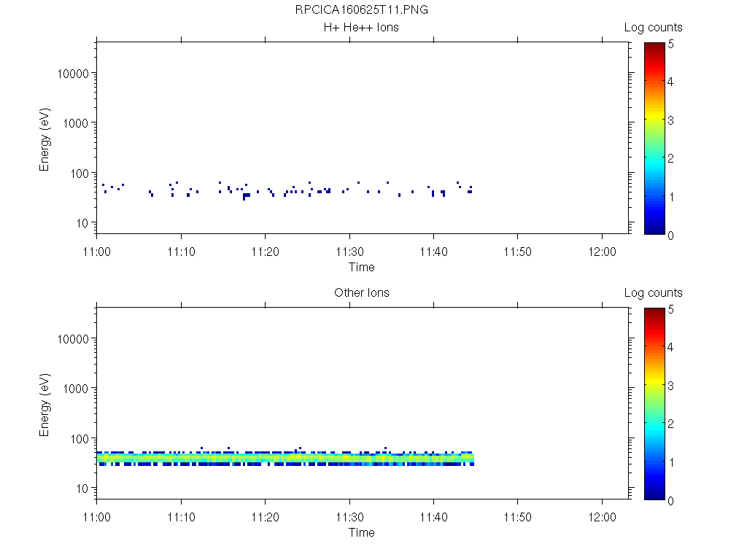The width and height of the screenshot is (747, 560).
Task: Click the top plot 'Time' axis label
Action: click(361, 267)
